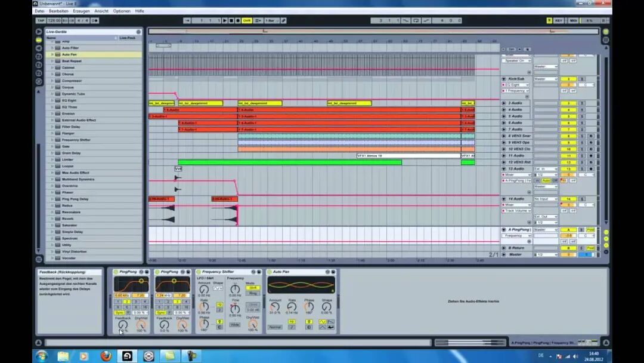This screenshot has width=644, height=363.
Task: Select beat division 3 on second PingPong
Action: (177, 302)
